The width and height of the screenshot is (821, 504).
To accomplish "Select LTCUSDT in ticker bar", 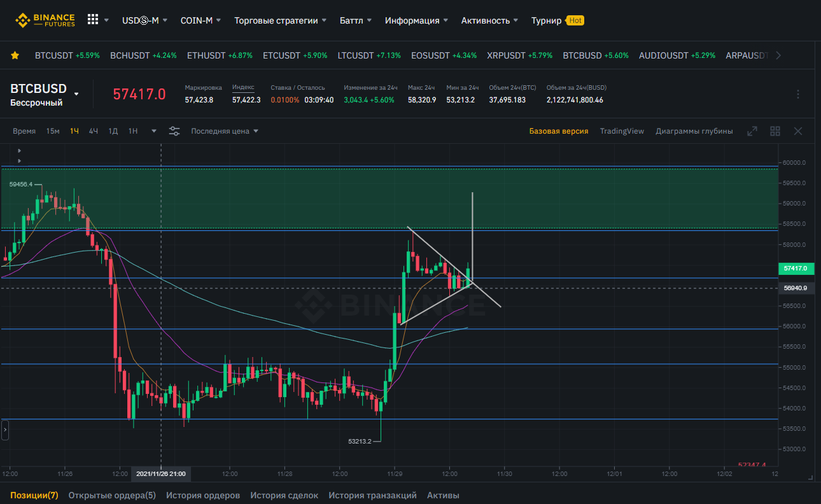I will click(x=369, y=55).
